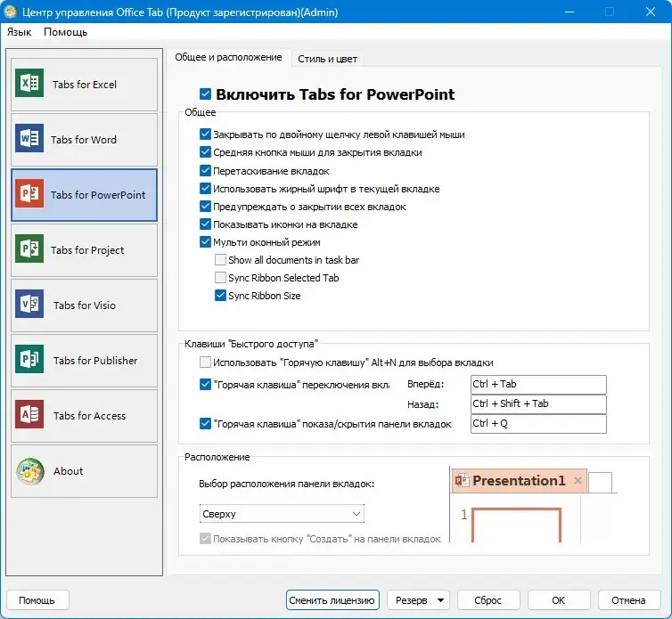Toggle middle mouse button closes tab
Viewport: 672px width, 619px height.
[x=205, y=152]
